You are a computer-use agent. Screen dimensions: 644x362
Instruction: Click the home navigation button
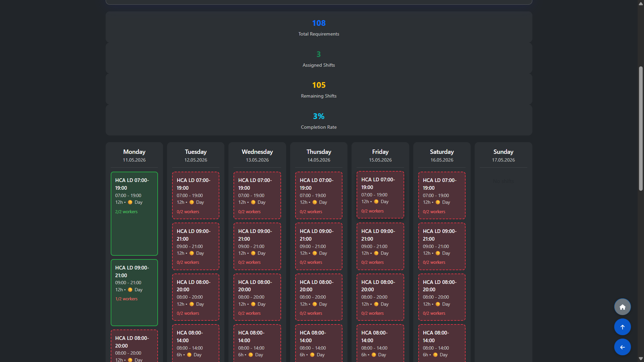click(622, 307)
